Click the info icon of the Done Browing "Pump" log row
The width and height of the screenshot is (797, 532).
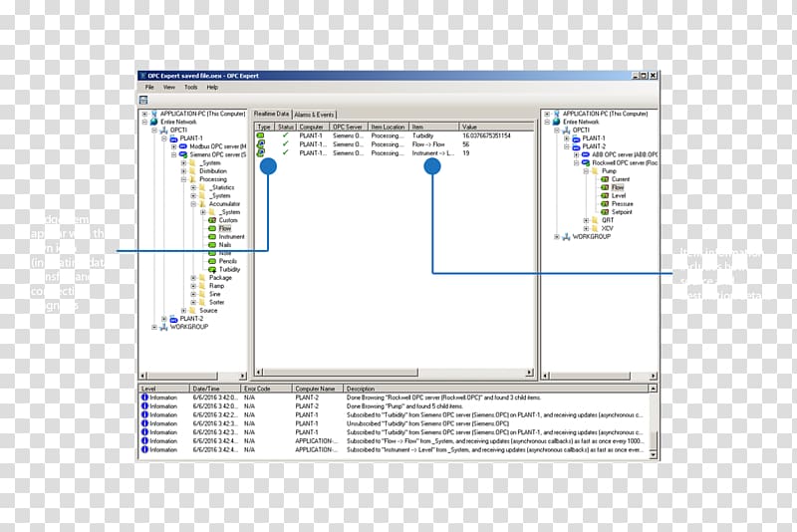tap(144, 406)
